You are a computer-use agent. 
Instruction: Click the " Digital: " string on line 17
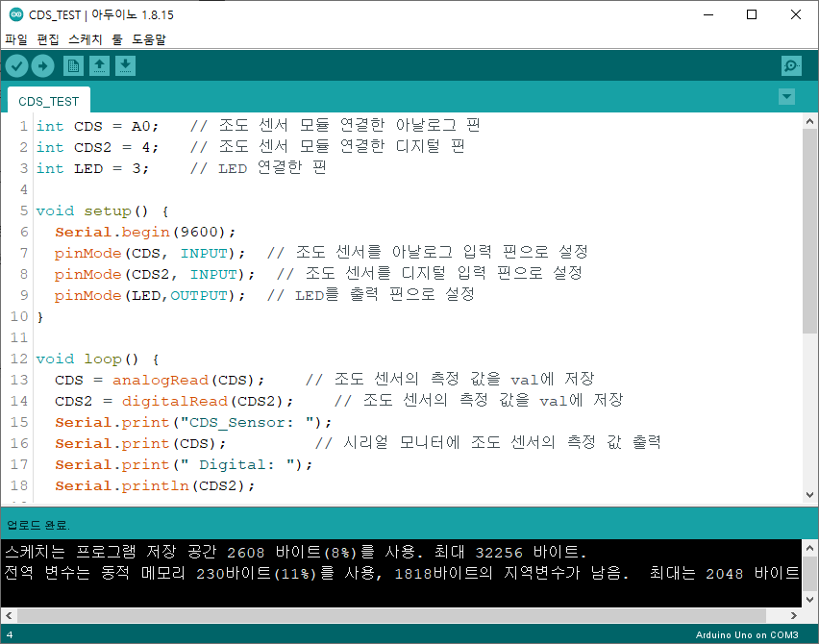click(237, 465)
